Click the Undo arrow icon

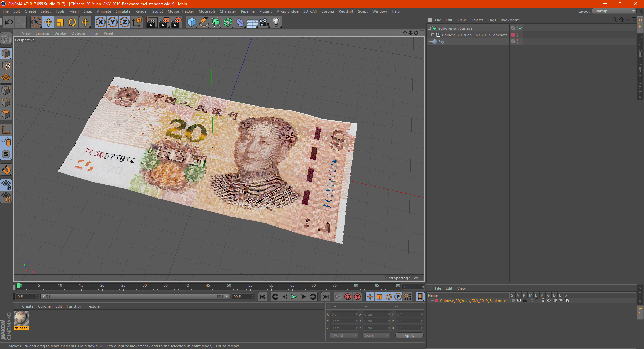click(9, 22)
